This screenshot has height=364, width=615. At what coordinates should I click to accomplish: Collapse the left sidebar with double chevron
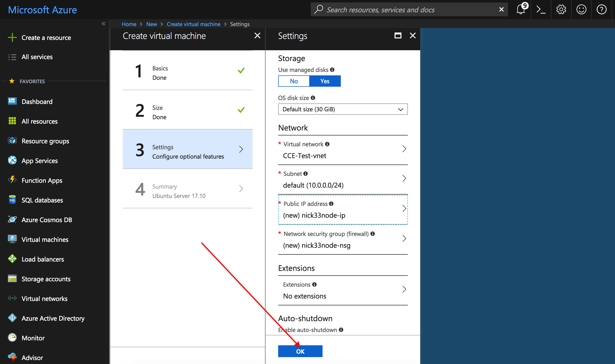tap(104, 24)
